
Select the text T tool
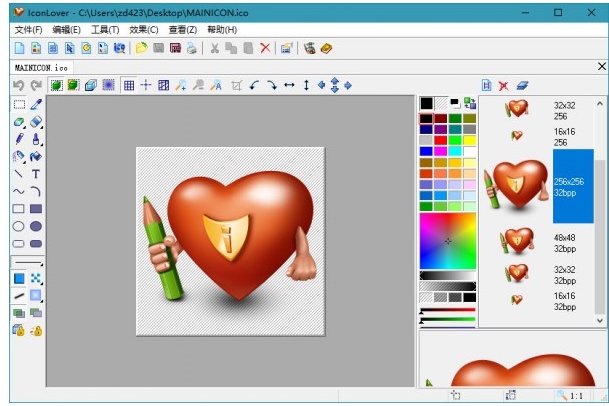(x=36, y=174)
